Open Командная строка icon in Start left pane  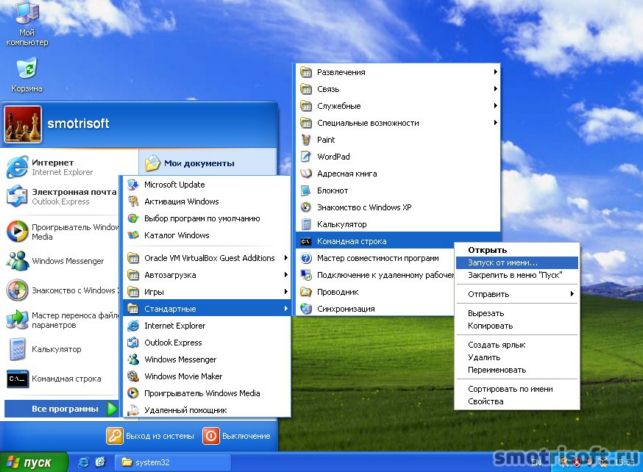[x=17, y=379]
